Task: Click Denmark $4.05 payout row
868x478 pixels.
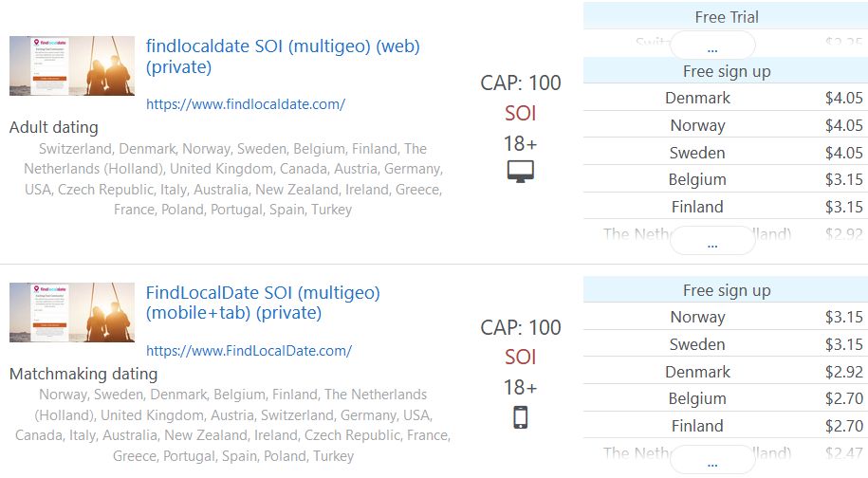Action: 726,98
